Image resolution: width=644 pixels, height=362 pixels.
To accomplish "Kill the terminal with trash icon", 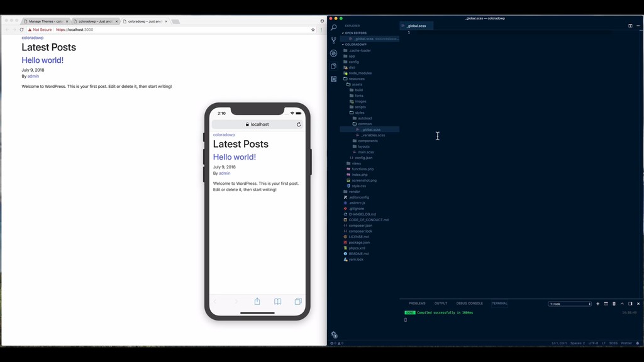I will click(x=614, y=304).
